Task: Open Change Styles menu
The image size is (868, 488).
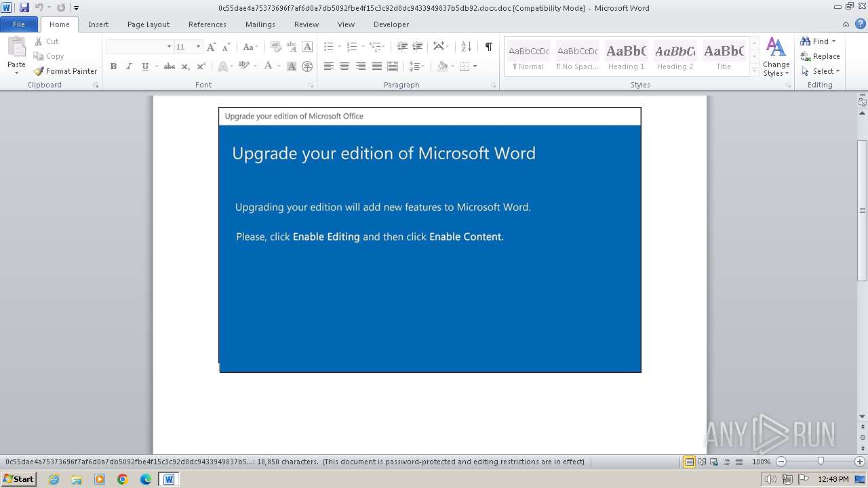Action: click(x=776, y=58)
